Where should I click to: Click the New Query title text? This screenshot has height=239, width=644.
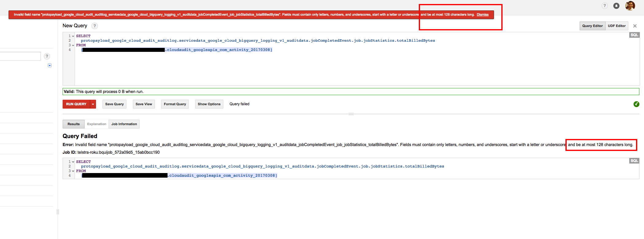coord(75,26)
